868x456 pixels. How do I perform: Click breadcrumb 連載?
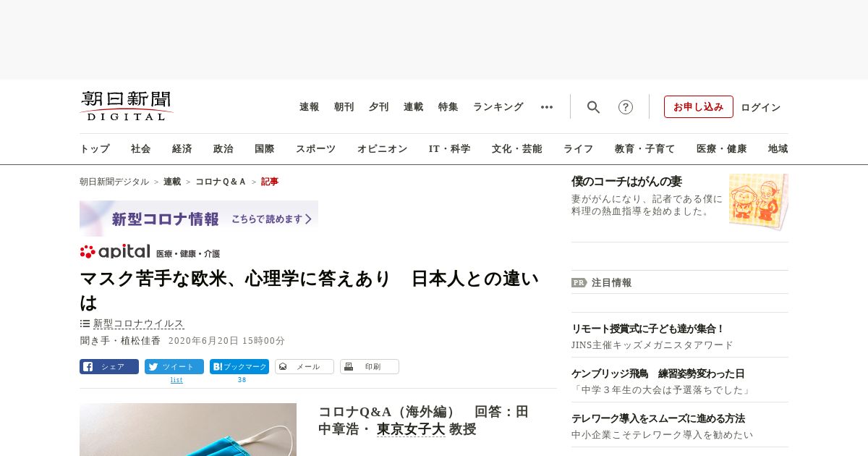click(172, 182)
